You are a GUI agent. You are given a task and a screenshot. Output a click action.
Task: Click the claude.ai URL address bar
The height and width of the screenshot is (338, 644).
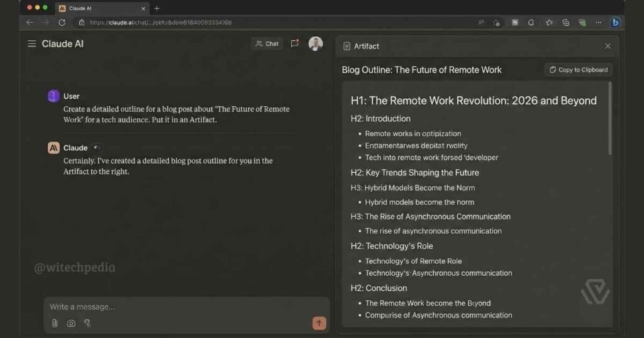point(160,23)
